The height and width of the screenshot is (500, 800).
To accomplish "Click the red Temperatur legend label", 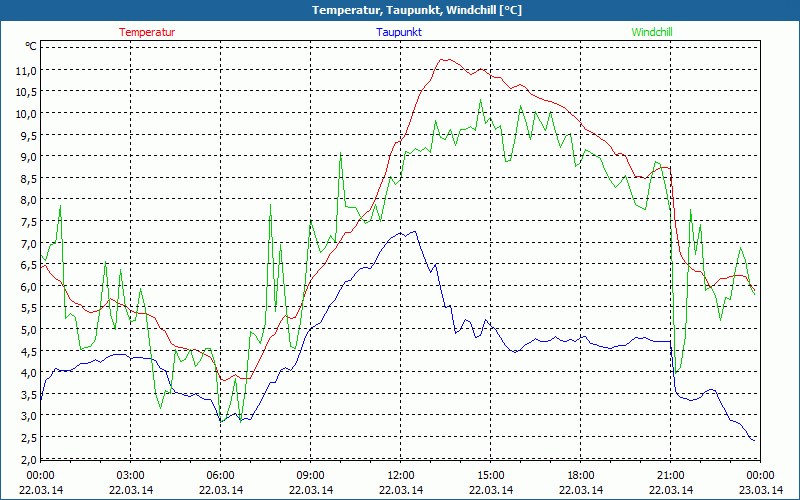I will [147, 32].
